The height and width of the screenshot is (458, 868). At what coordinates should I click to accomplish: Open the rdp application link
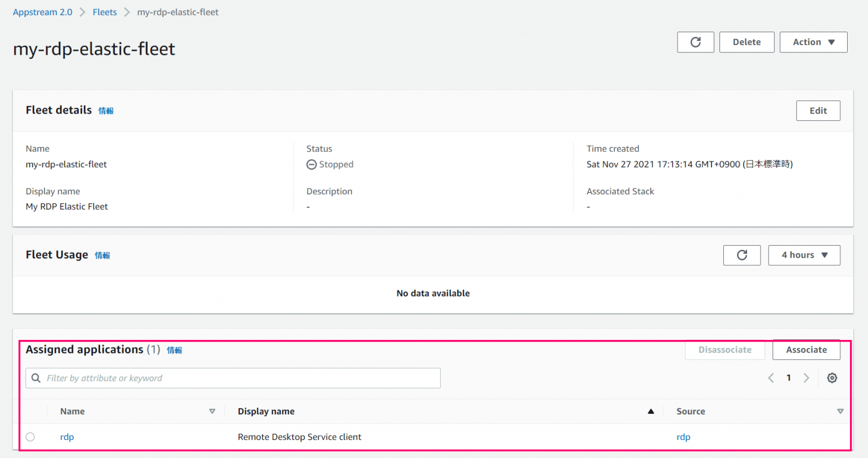[67, 437]
